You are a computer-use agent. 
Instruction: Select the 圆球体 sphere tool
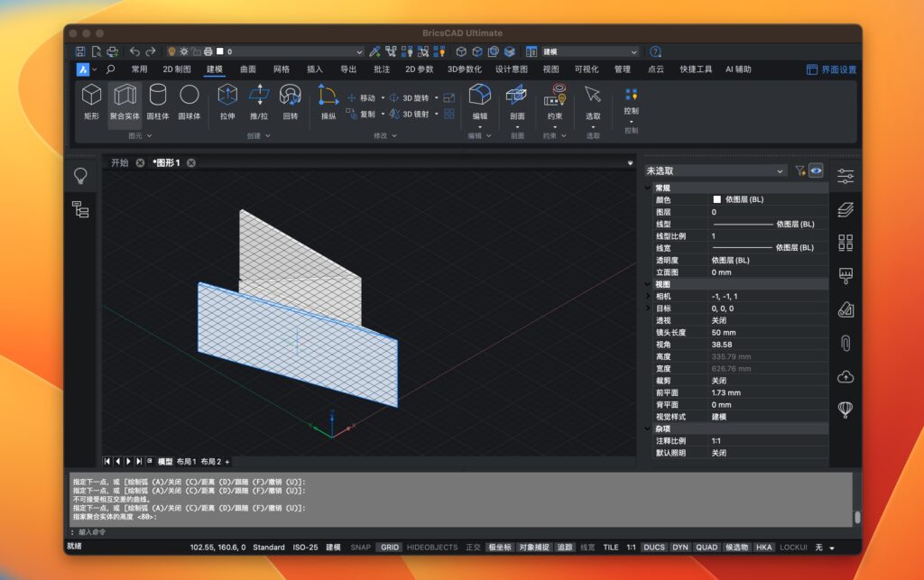(190, 104)
